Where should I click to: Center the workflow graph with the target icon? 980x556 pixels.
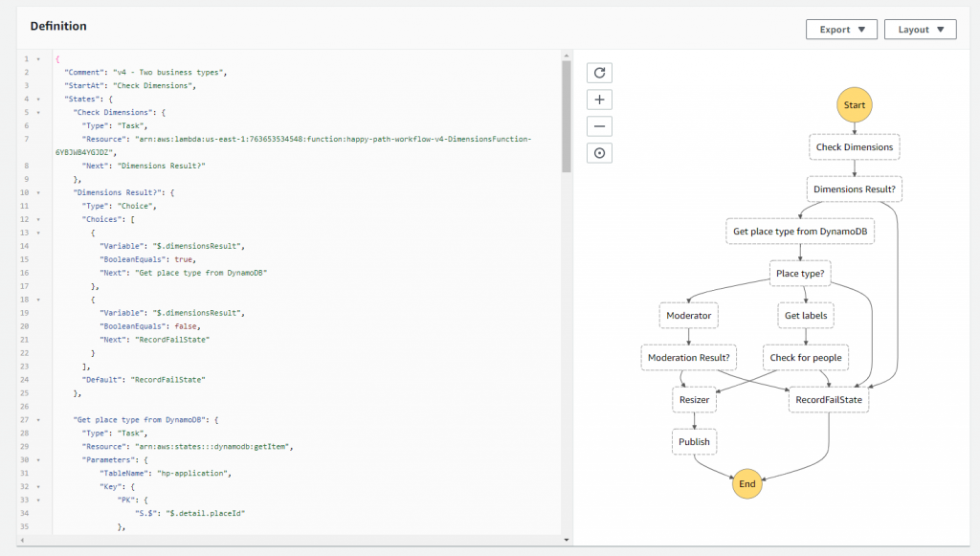(x=599, y=152)
